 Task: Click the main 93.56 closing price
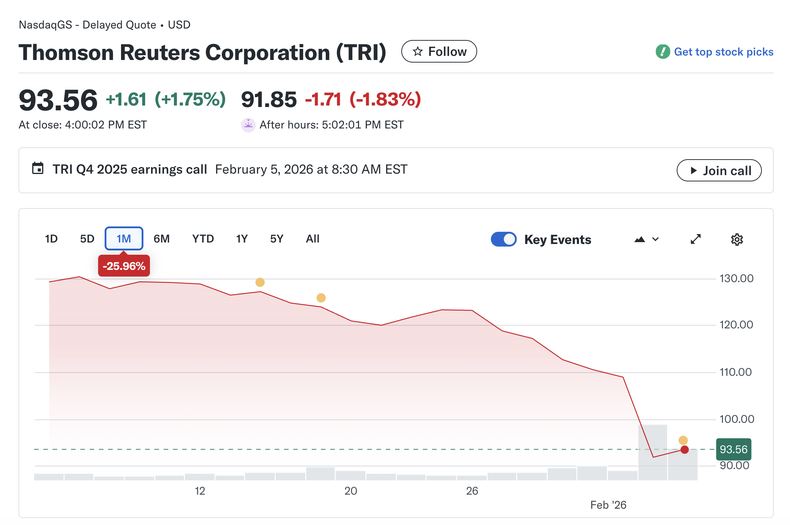coord(58,100)
